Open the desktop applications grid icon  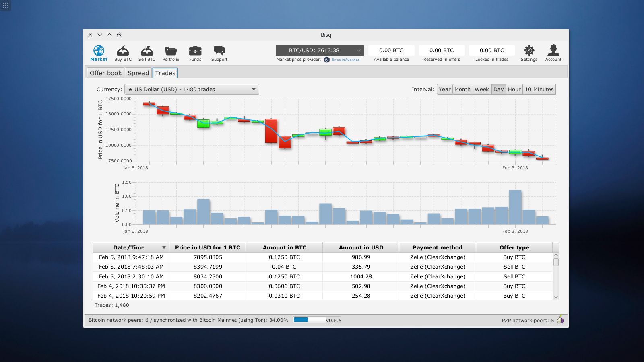tap(6, 6)
